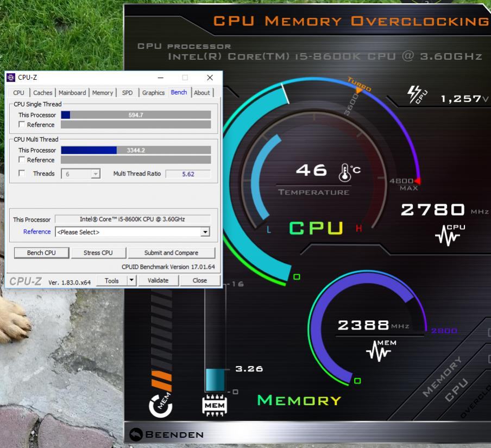Image resolution: width=491 pixels, height=448 pixels.
Task: Click the Single Thread score bar 594.7
Action: (x=136, y=115)
